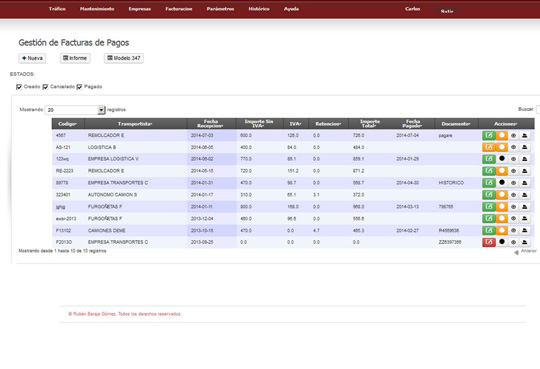Viewport: 540px width, 369px height.
Task: Click the Carlos user name
Action: click(413, 9)
